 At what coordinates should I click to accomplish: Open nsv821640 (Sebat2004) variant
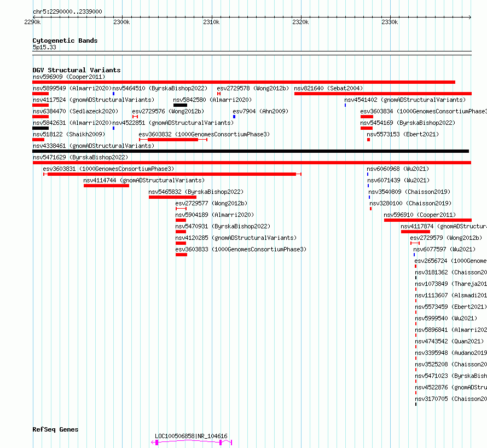[328, 88]
